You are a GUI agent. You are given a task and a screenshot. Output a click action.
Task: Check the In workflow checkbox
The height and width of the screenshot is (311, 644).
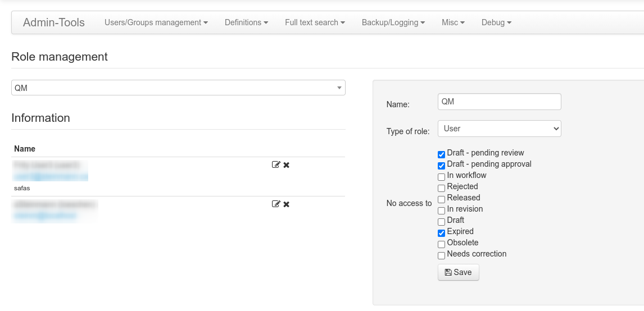[441, 177]
